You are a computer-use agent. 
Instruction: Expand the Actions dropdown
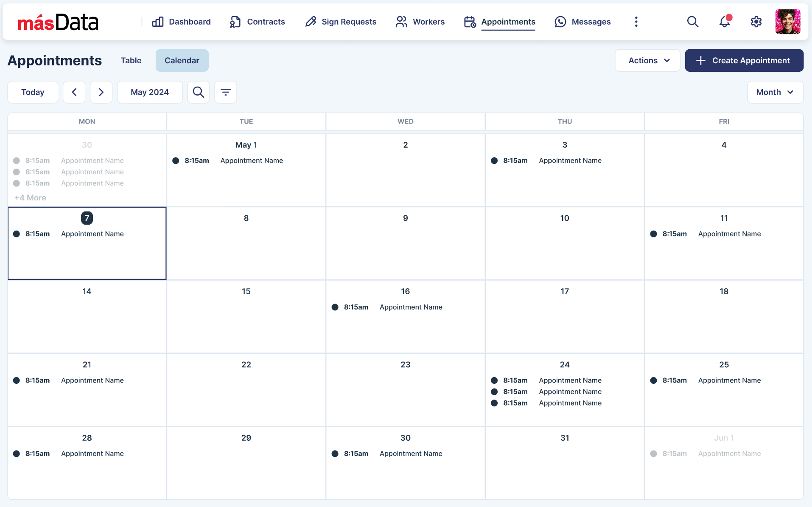click(x=647, y=60)
